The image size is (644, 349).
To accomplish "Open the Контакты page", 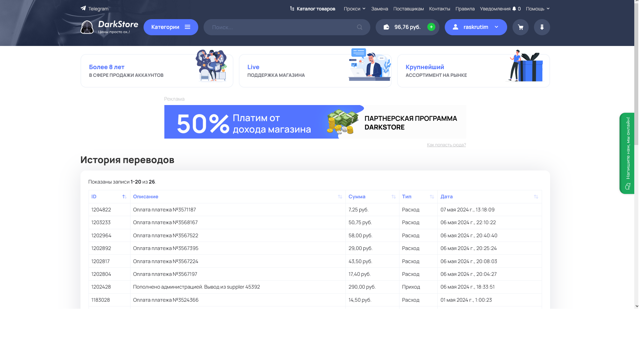I will 440,9.
